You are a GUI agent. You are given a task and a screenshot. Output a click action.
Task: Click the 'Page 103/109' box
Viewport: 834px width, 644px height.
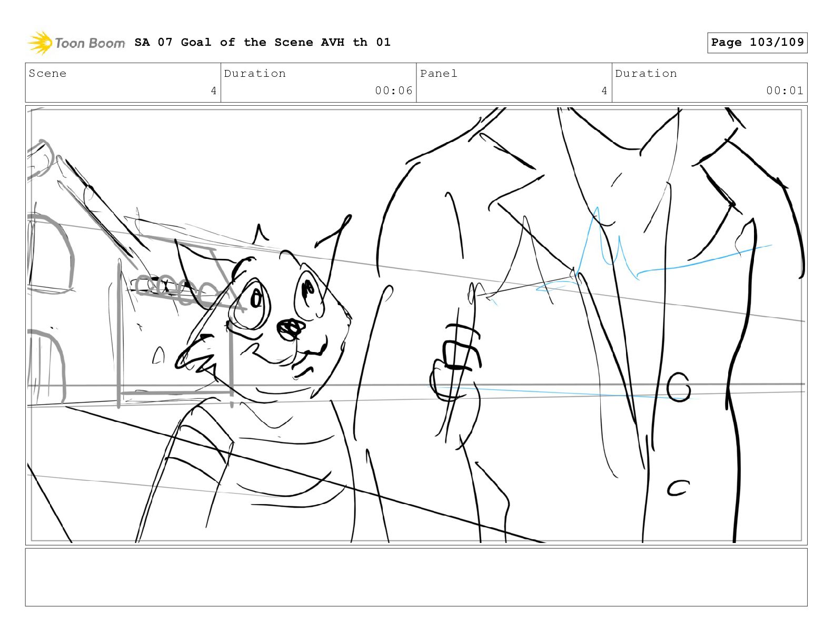pos(757,43)
